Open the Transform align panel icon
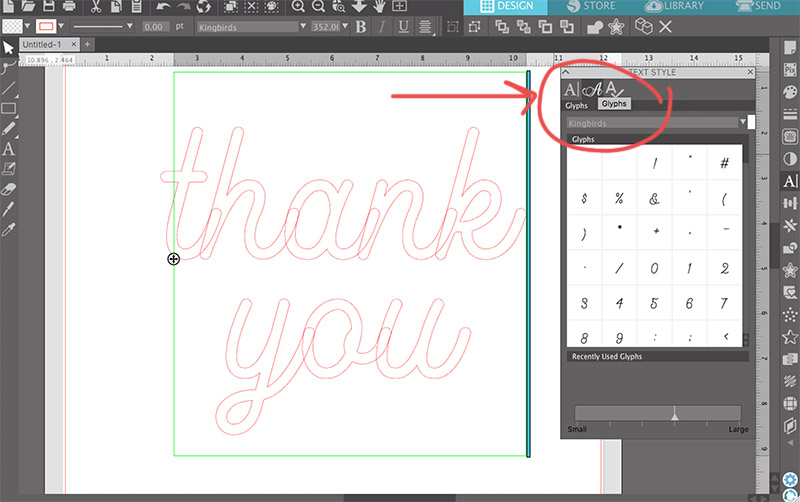The image size is (800, 502). [790, 204]
